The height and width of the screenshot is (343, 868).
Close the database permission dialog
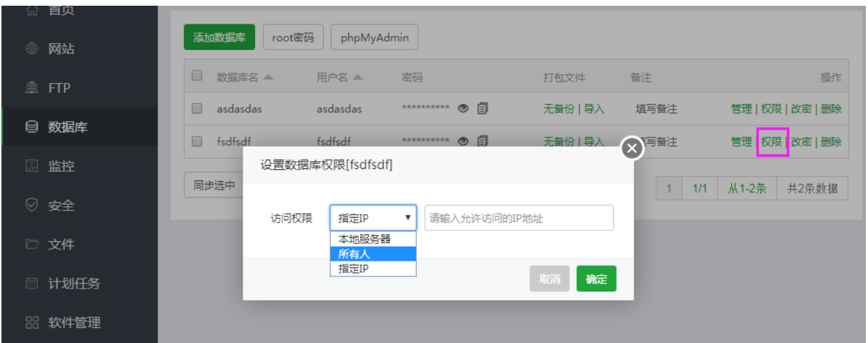tap(631, 148)
